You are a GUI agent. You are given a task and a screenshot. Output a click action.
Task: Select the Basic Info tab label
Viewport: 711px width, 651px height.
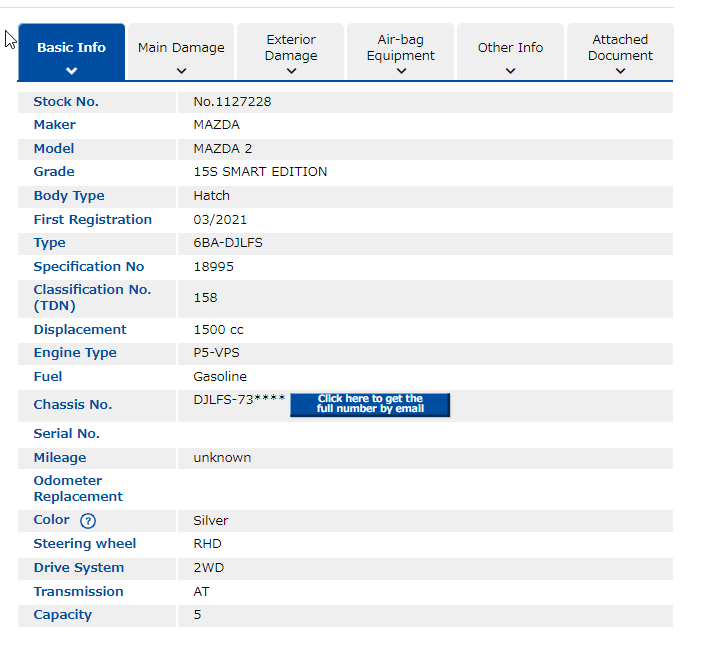tap(71, 47)
